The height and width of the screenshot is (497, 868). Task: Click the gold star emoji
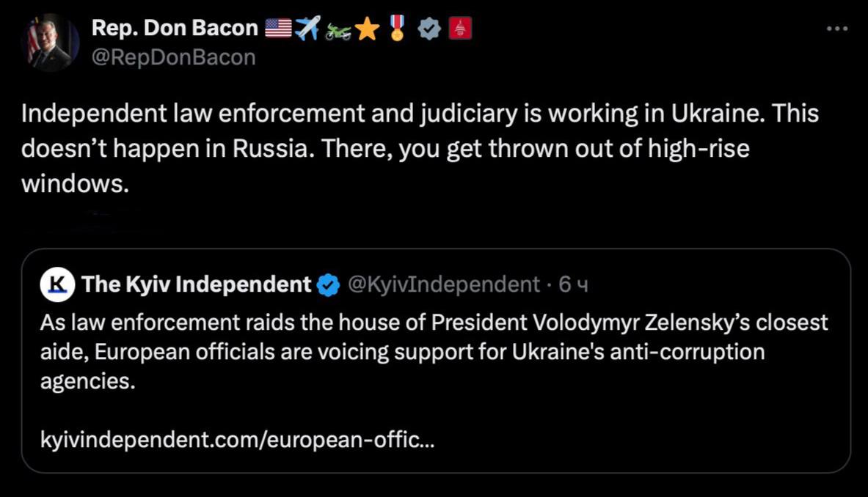pyautogui.click(x=367, y=29)
